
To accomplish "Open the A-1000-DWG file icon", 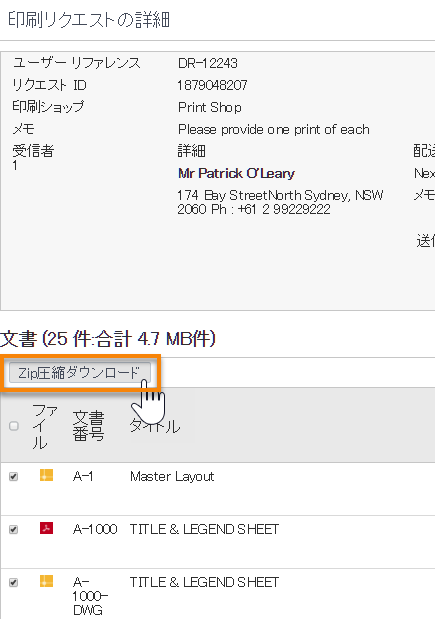I will [x=47, y=581].
